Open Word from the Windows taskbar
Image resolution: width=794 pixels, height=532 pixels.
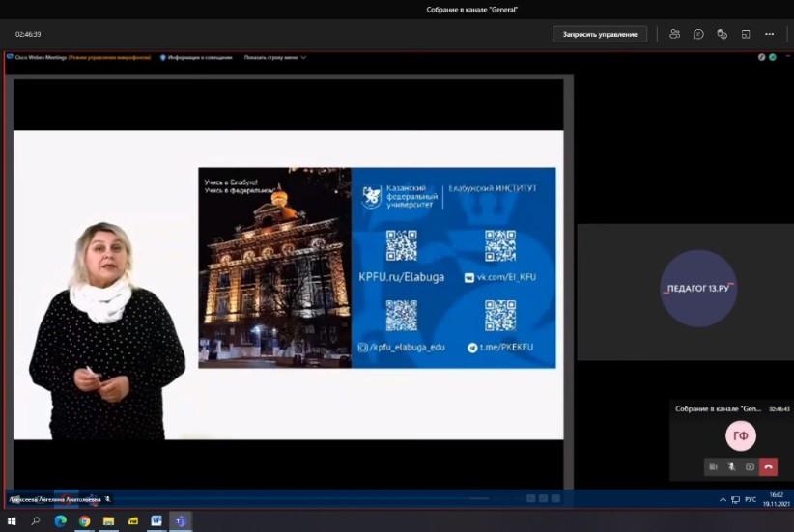[156, 521]
